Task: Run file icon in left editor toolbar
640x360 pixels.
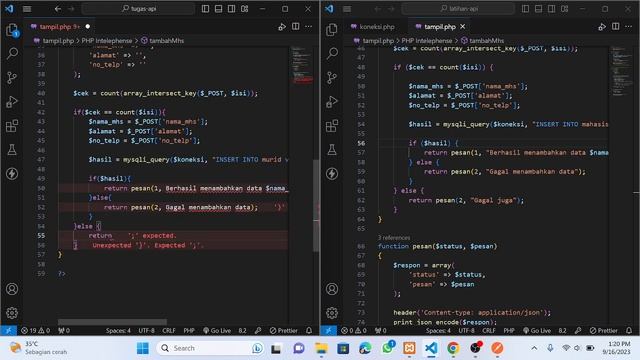Action: (x=282, y=27)
